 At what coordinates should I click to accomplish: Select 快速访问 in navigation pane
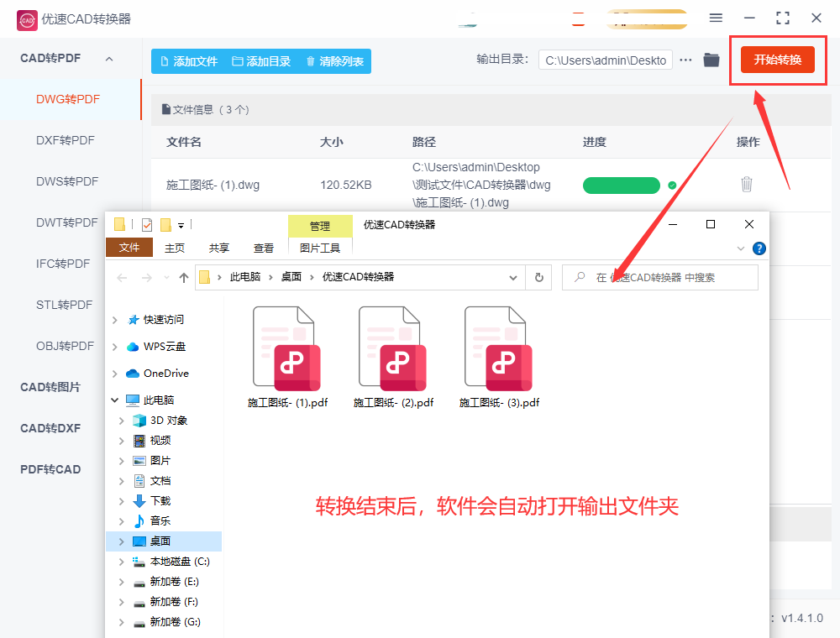click(163, 320)
